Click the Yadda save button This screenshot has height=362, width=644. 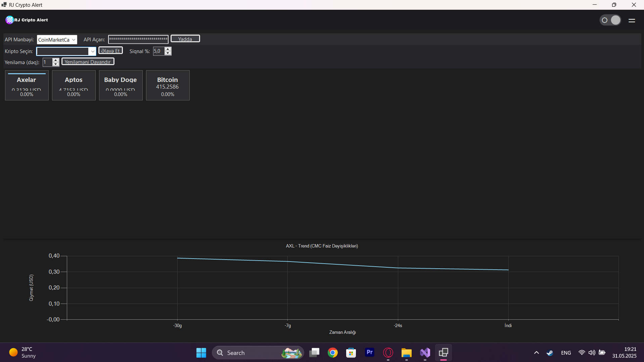(185, 38)
